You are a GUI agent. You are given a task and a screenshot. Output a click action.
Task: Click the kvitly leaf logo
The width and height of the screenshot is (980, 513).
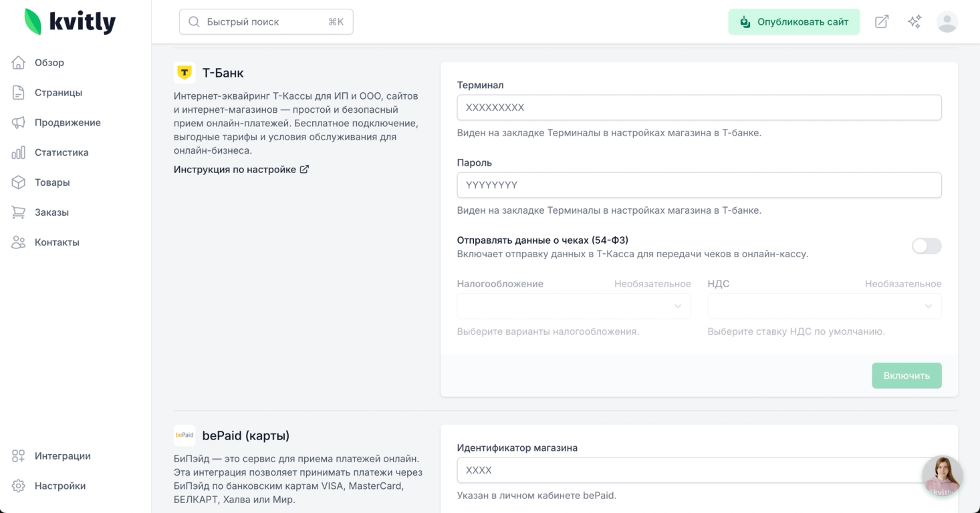[33, 21]
